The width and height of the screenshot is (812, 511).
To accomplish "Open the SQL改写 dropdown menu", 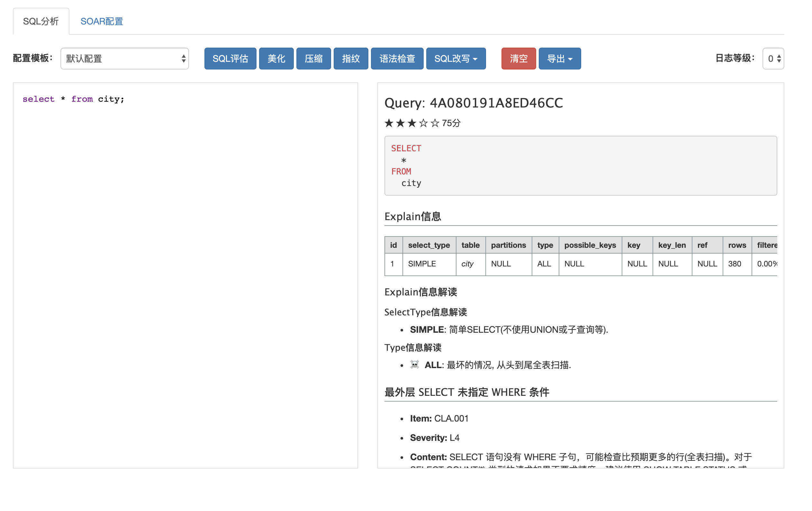I will 455,59.
